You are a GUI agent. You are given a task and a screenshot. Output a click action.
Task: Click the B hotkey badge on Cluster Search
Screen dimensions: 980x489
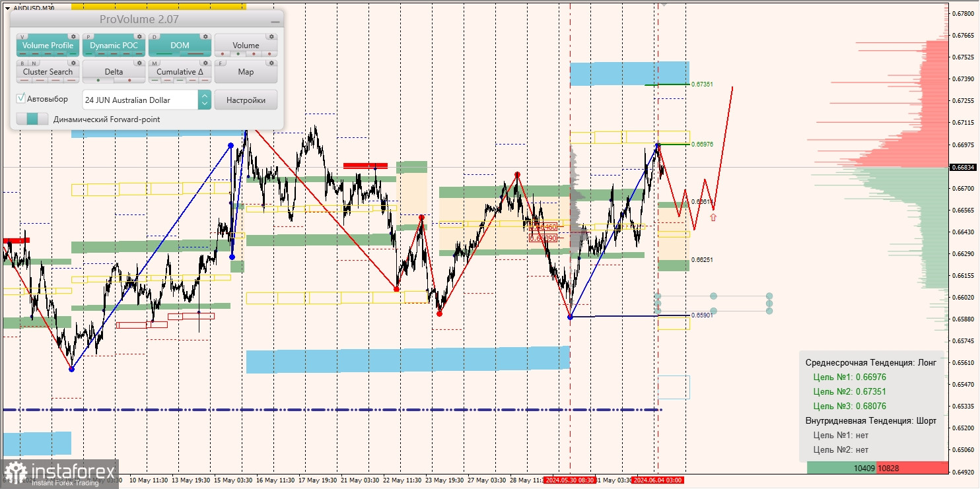22,63
